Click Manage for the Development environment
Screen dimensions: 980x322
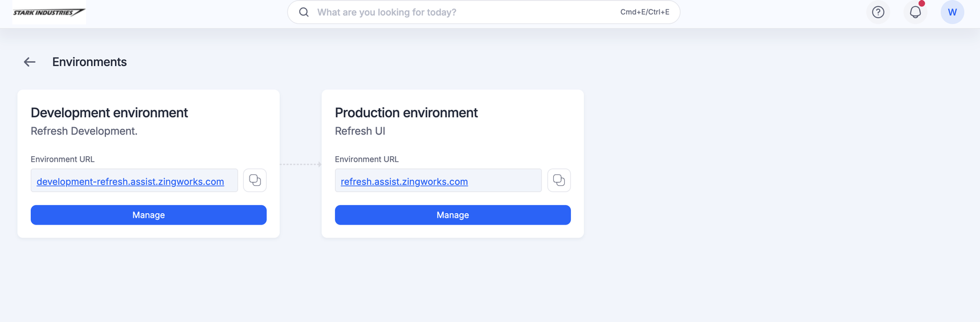click(x=149, y=215)
